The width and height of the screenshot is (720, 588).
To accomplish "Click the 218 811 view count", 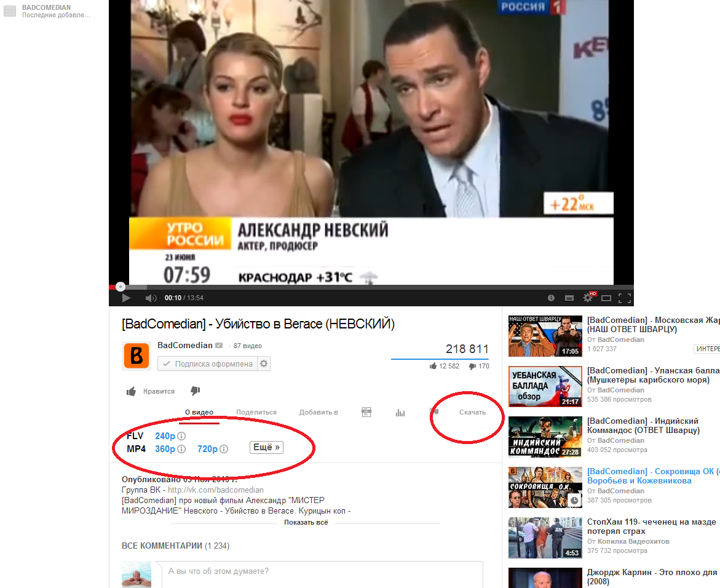I will (467, 349).
